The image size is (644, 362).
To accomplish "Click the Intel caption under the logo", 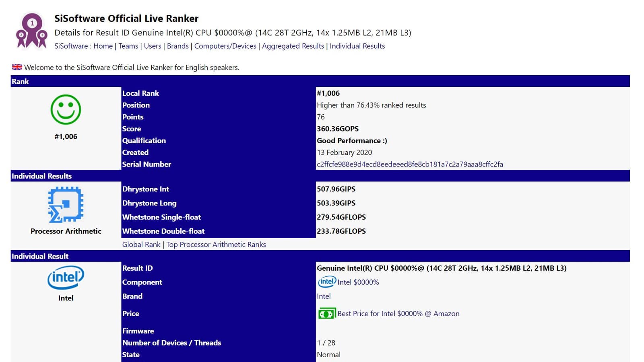I will tap(66, 298).
